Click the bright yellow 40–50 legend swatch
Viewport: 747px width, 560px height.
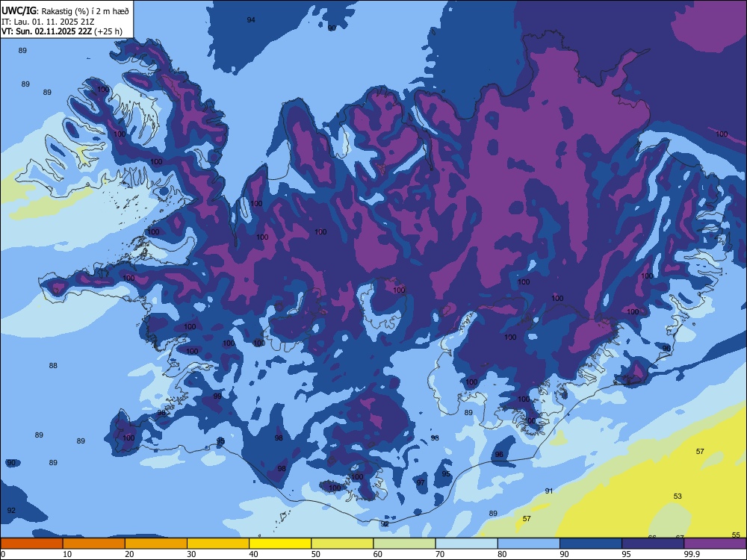coord(280,544)
